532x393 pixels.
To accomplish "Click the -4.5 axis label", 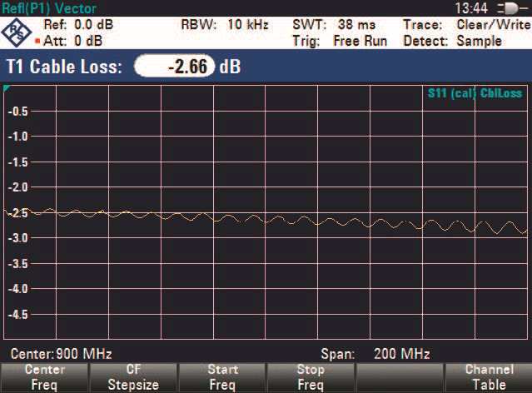I will [x=18, y=315].
